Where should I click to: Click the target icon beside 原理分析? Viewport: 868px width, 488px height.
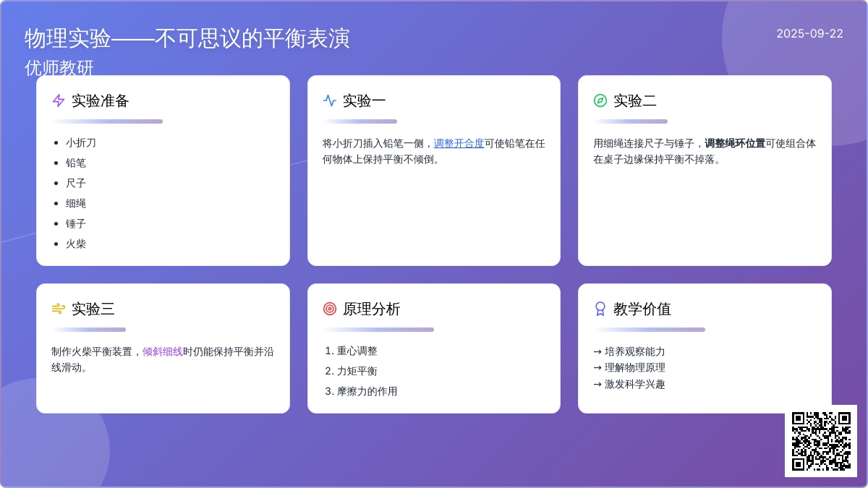(x=330, y=309)
